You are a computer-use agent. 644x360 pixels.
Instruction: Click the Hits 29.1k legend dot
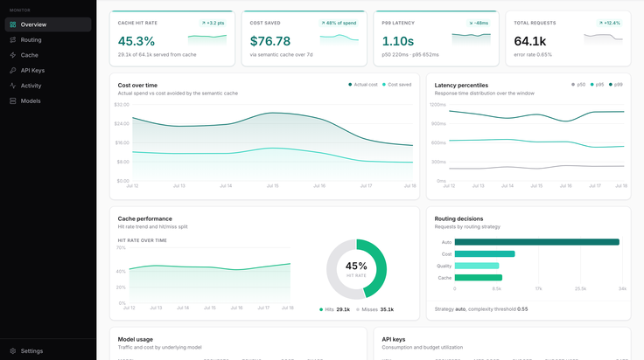click(321, 309)
